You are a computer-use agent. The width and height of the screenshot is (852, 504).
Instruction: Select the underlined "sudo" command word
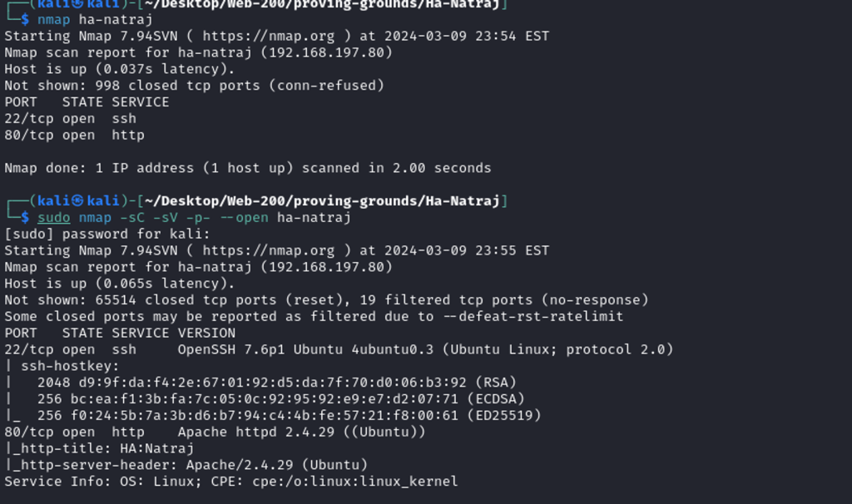click(54, 218)
